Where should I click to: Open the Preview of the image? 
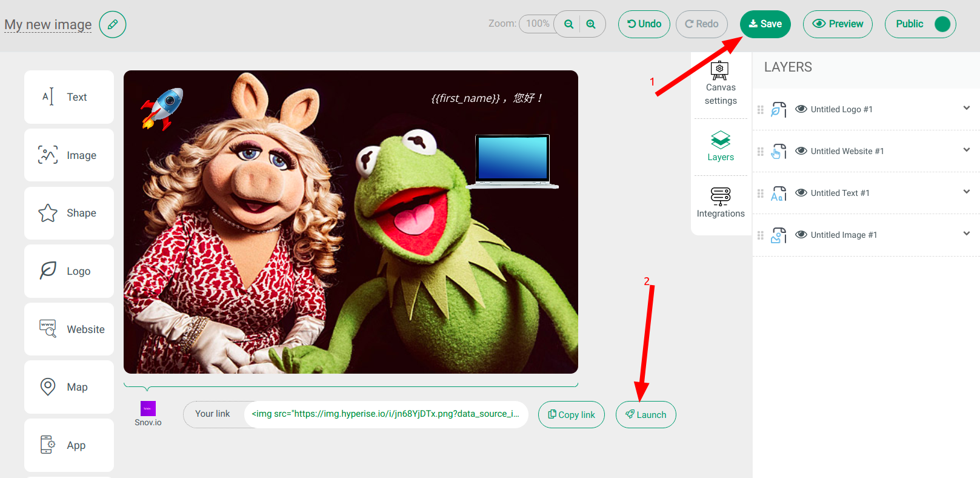click(838, 24)
